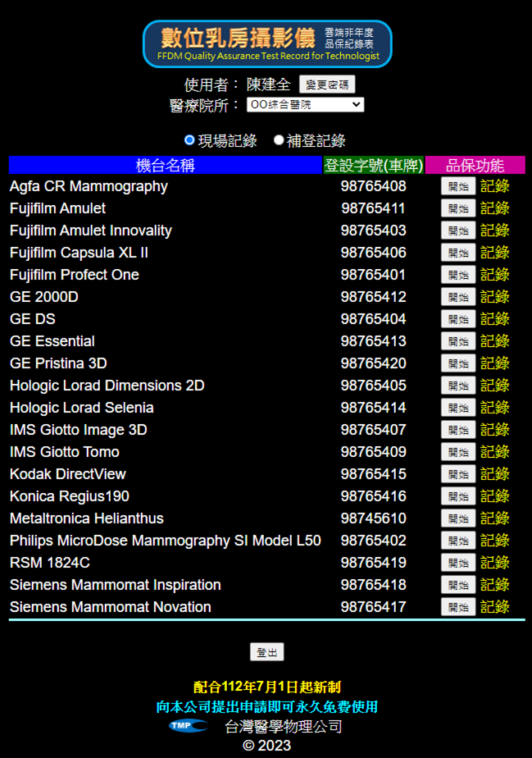
Task: Select the 現場記錄 radio option
Action: (190, 140)
